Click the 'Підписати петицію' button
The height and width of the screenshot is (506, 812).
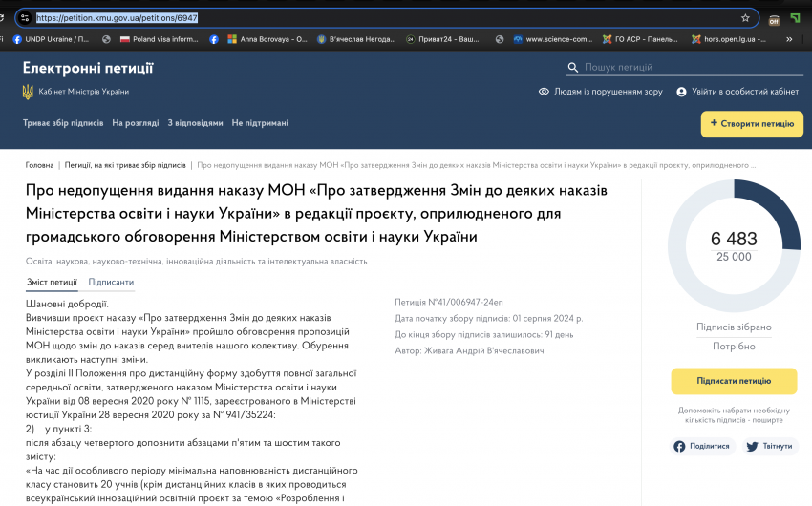(734, 381)
